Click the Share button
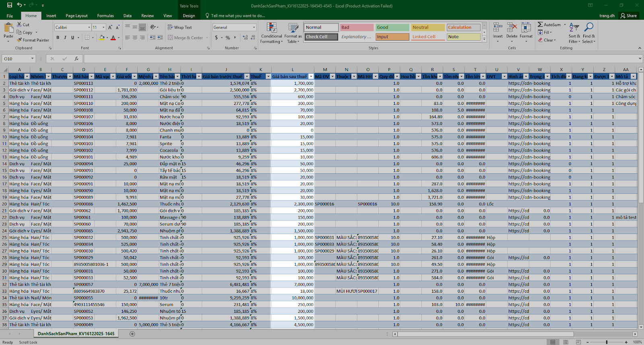This screenshot has width=644, height=345. click(629, 16)
